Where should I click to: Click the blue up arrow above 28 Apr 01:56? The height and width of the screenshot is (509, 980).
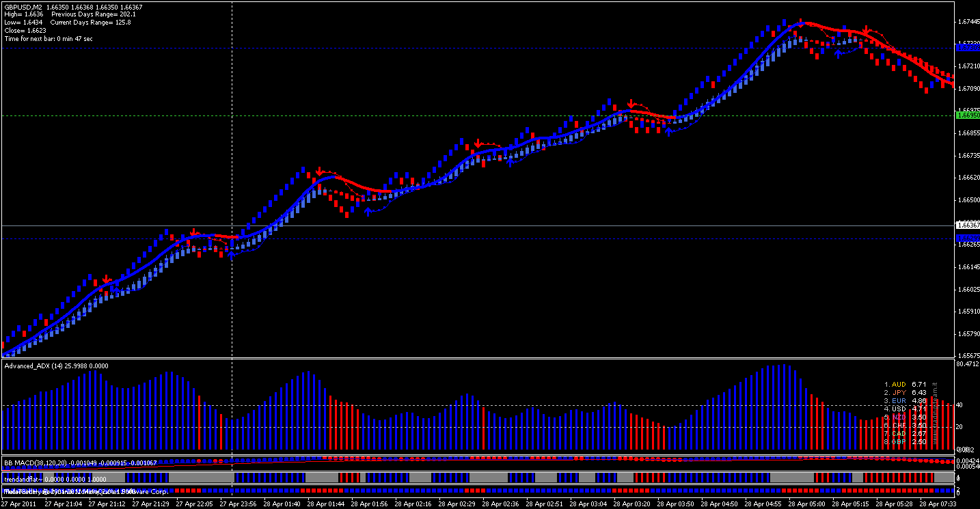368,211
